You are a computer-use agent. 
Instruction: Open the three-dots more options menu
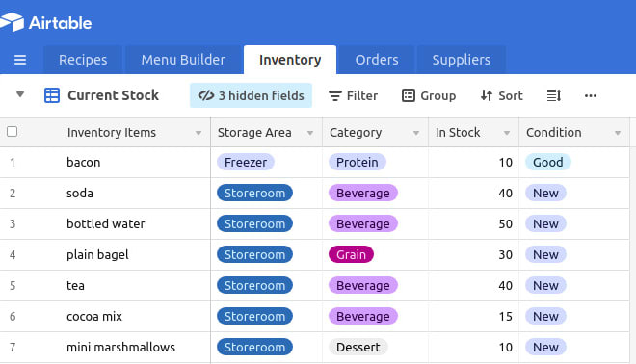tap(591, 95)
